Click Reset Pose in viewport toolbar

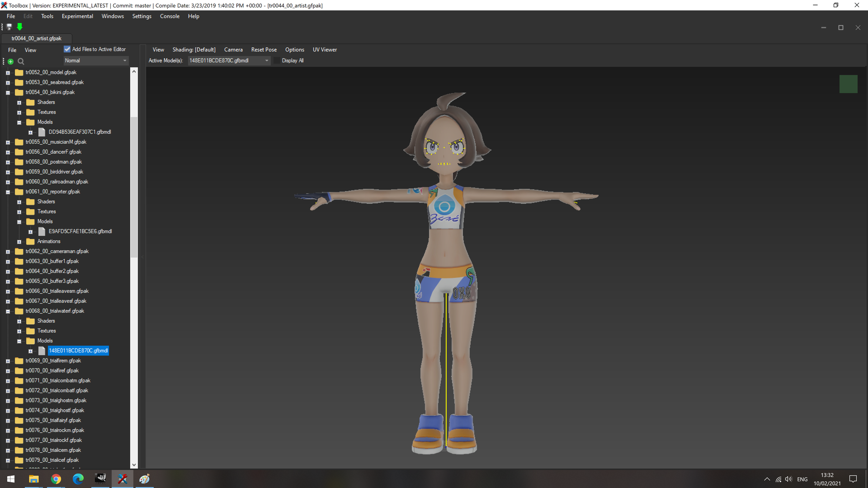click(x=264, y=50)
